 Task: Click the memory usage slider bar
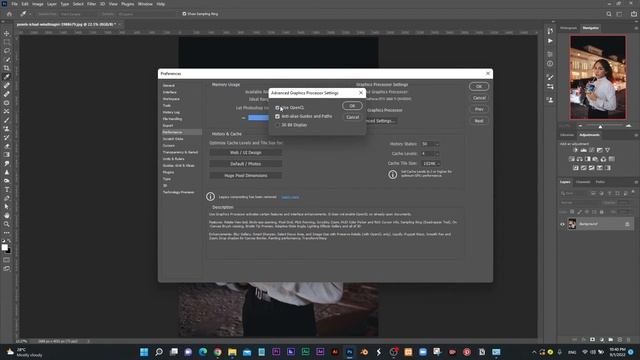point(258,118)
